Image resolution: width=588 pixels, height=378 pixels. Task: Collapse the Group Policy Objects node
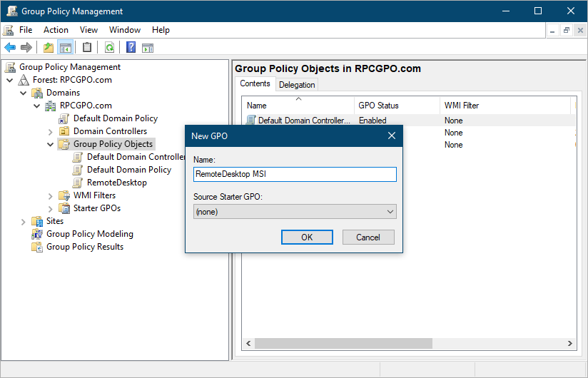(51, 144)
